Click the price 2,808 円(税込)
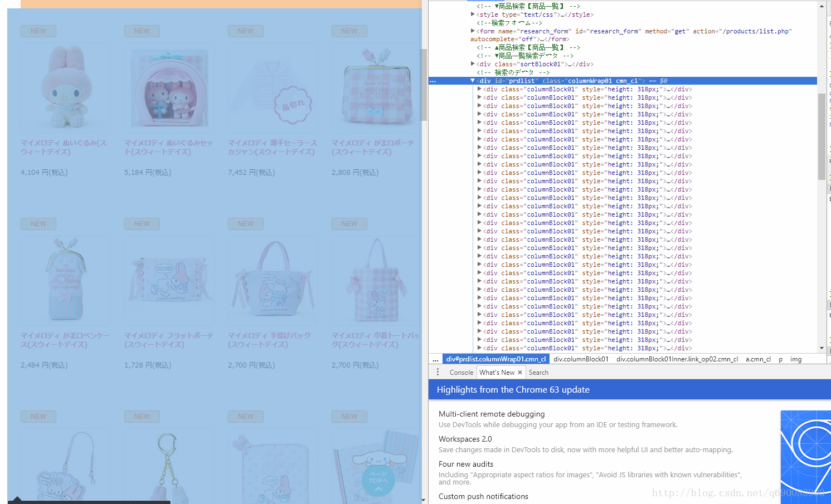Screen dimensions: 831x504 [355, 173]
